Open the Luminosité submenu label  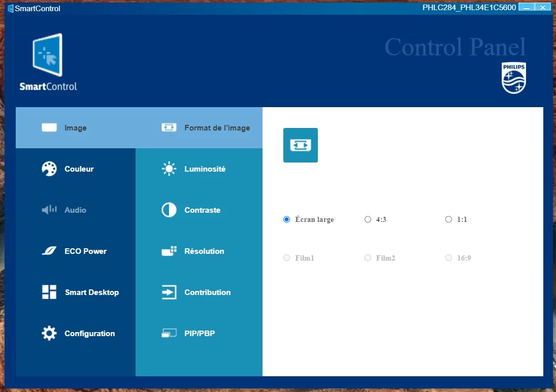pyautogui.click(x=205, y=169)
